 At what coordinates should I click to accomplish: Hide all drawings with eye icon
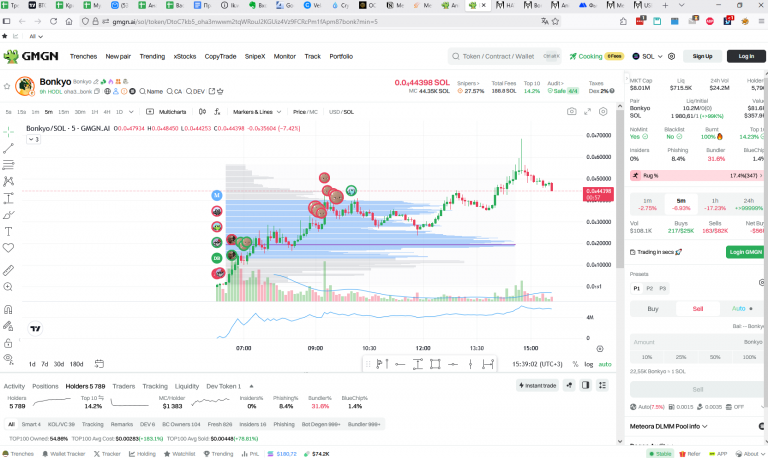point(8,359)
